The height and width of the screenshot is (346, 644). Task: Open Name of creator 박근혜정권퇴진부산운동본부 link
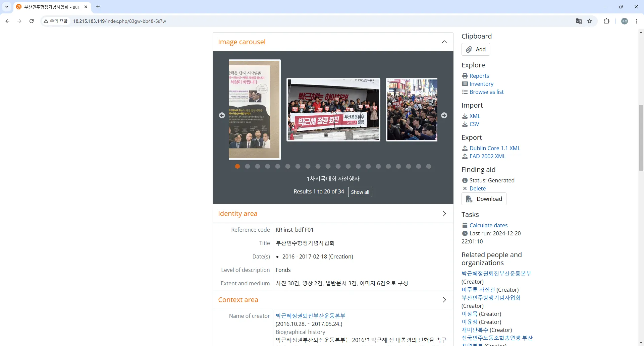(311, 316)
